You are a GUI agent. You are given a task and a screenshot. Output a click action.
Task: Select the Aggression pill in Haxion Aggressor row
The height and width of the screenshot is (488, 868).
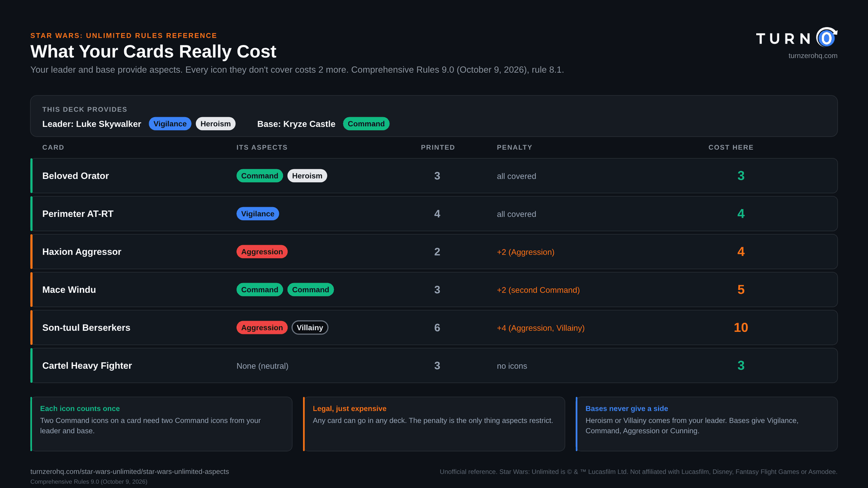pos(262,252)
